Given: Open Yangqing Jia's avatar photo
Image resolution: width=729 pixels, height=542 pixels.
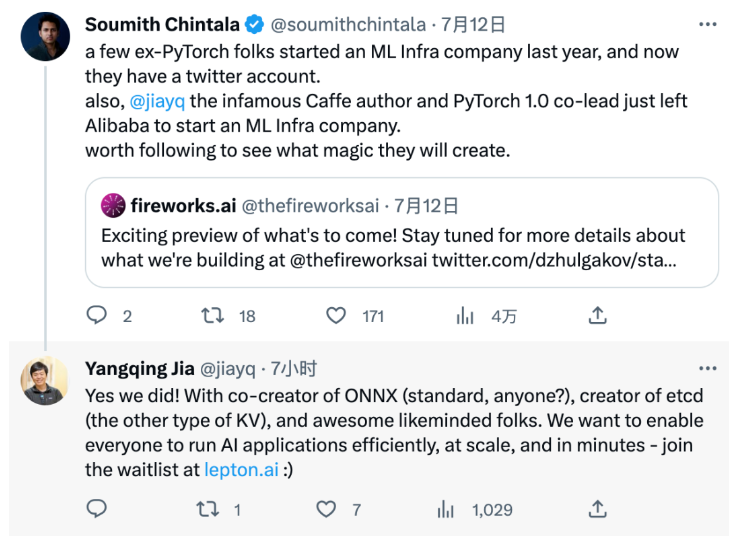Looking at the screenshot, I should click(46, 381).
